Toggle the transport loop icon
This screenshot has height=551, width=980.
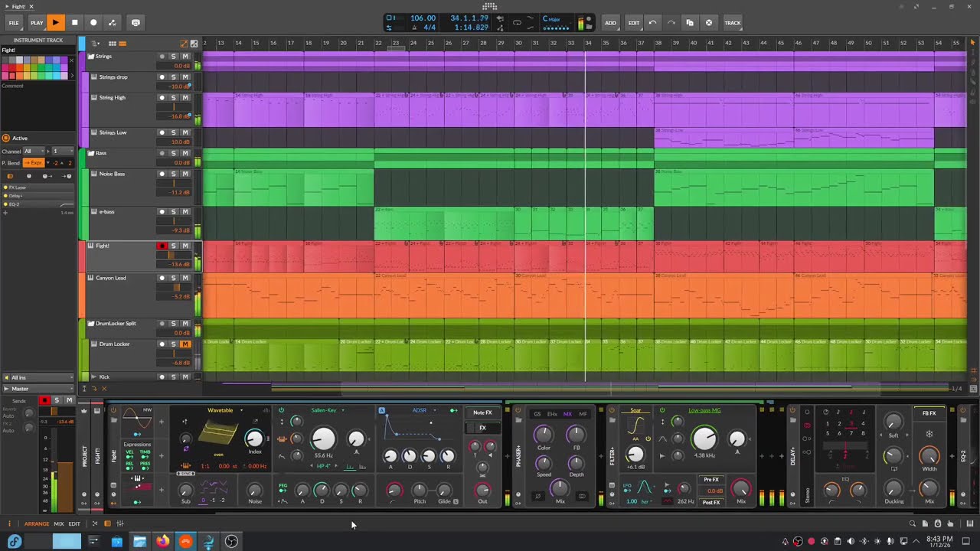[x=517, y=23]
